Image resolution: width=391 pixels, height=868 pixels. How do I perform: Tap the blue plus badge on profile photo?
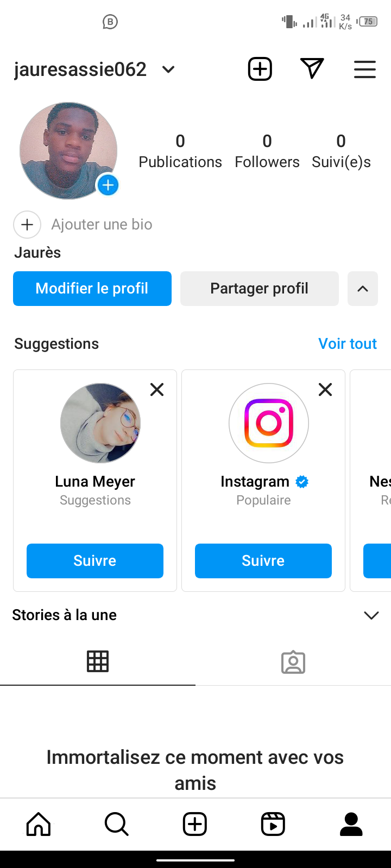[x=108, y=185]
